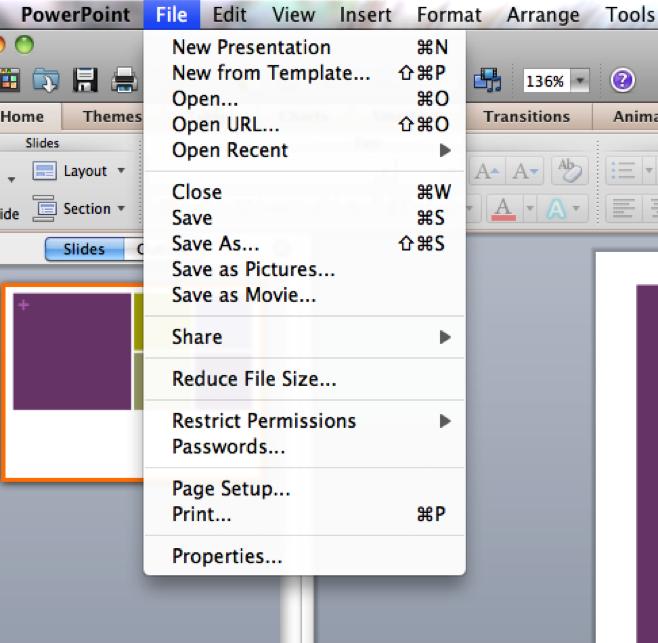Open the bulleted list dropdown arrow
Screen dimensions: 658x643
pos(649,171)
